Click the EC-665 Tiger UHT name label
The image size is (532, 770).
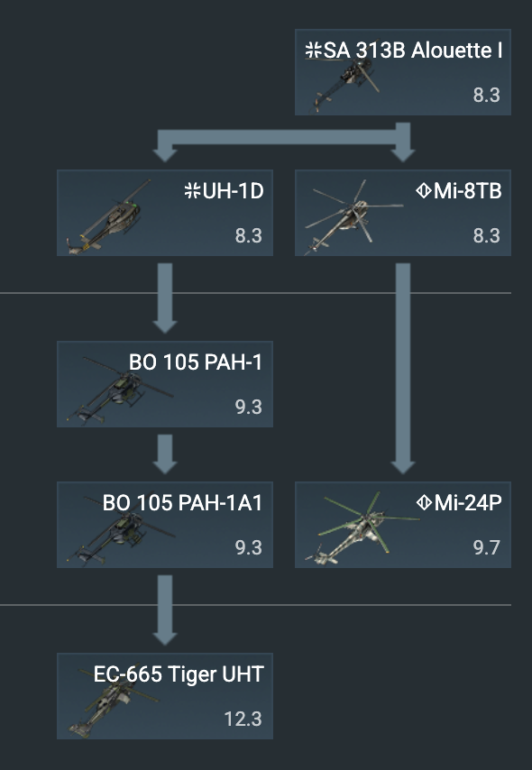(x=179, y=674)
